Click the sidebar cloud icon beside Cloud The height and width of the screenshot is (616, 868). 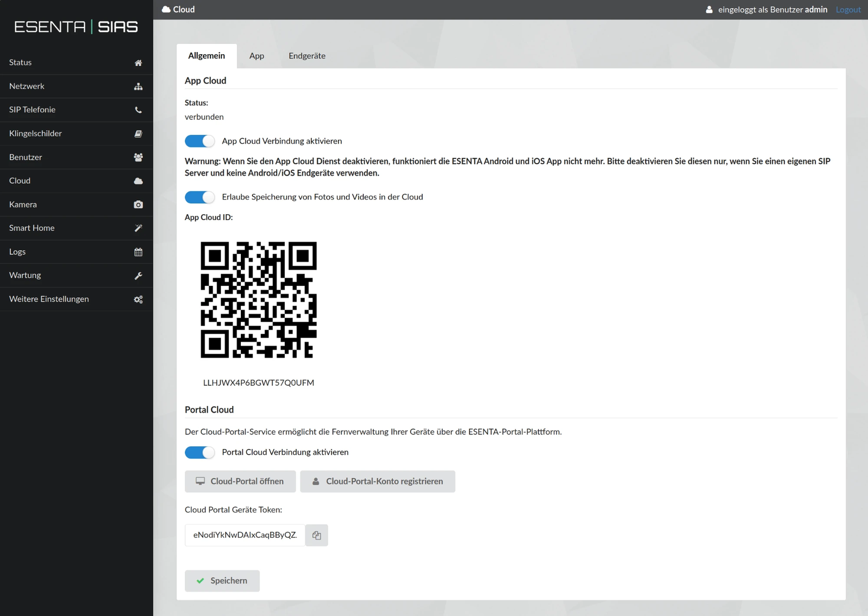(138, 181)
